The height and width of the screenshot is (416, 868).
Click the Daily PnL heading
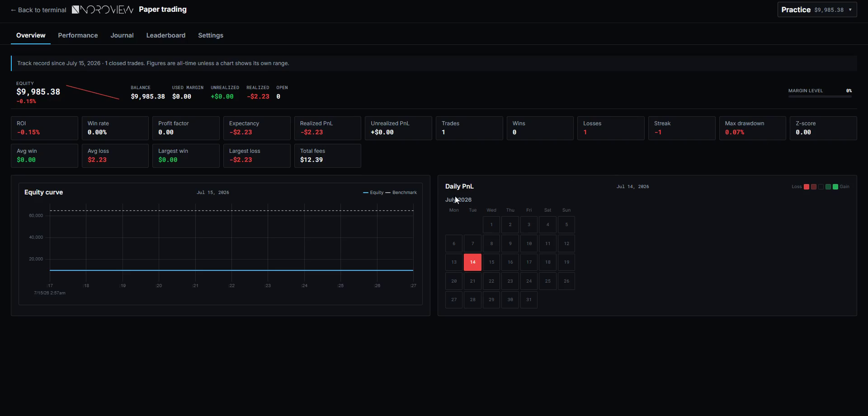[x=459, y=186]
